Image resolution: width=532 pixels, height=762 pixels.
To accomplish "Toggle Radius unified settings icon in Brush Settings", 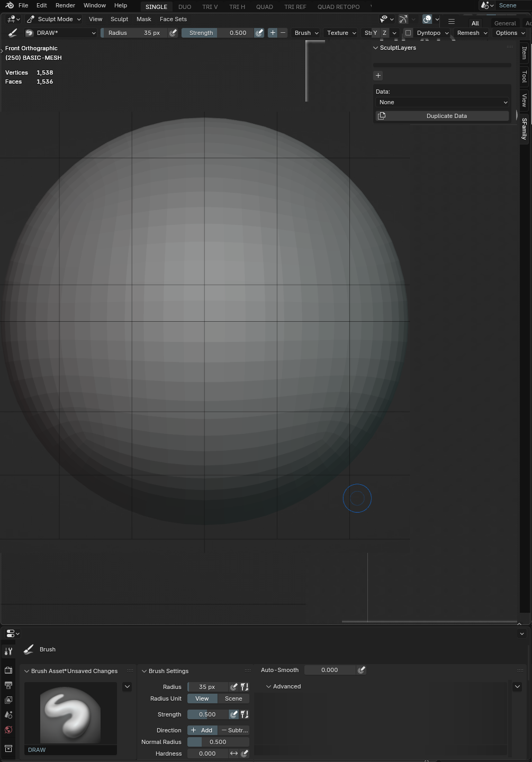I will click(x=245, y=687).
